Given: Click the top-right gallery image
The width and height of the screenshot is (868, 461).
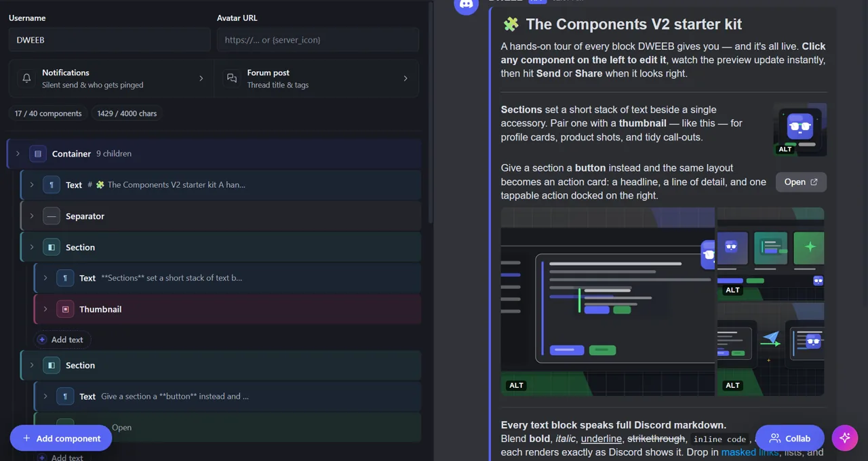Looking at the screenshot, I should [771, 254].
